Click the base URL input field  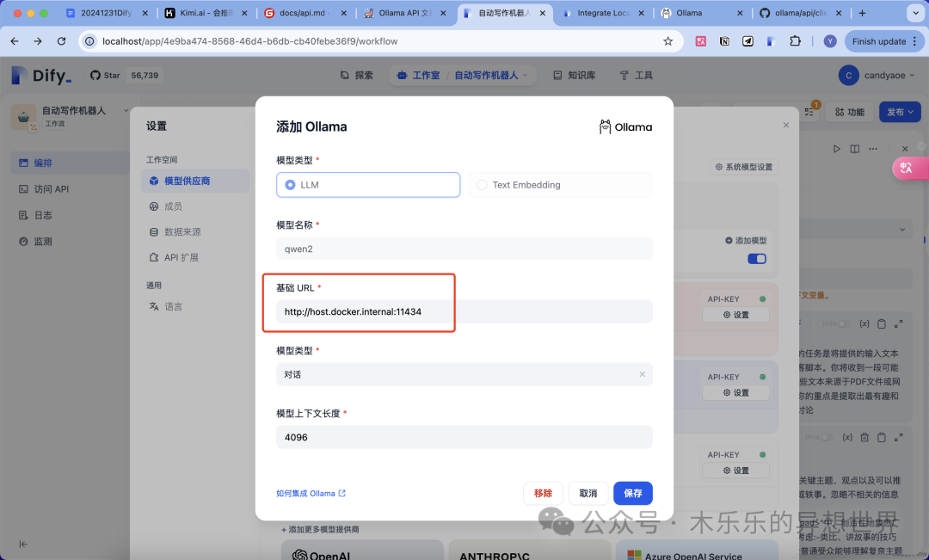464,311
